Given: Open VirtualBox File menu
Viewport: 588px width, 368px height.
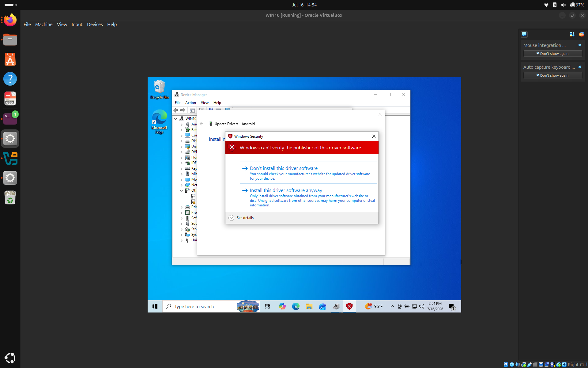Looking at the screenshot, I should (x=27, y=25).
